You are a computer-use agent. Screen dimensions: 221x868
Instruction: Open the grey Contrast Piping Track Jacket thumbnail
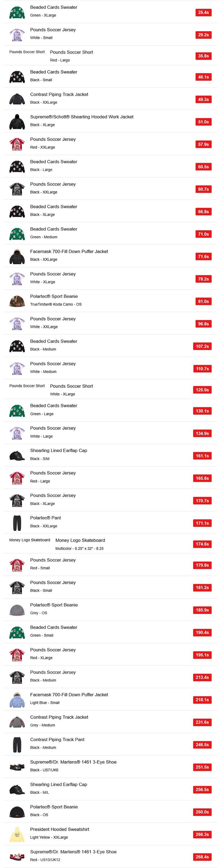tap(17, 722)
